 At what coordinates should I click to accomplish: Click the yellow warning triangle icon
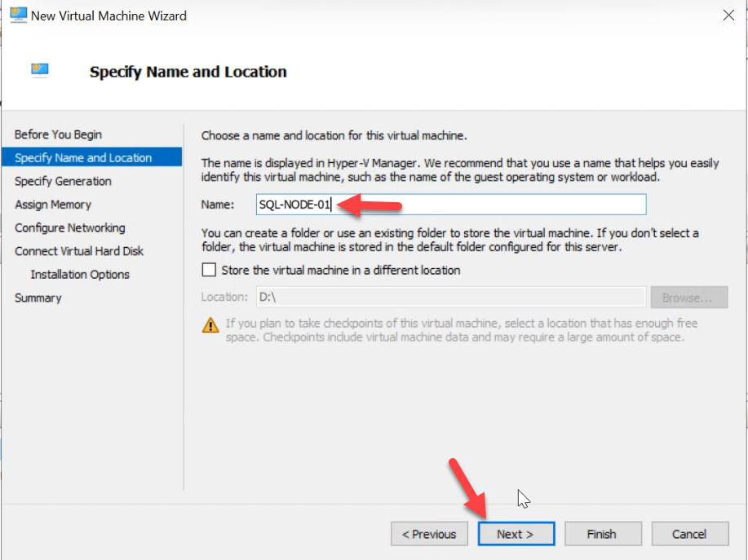point(210,325)
